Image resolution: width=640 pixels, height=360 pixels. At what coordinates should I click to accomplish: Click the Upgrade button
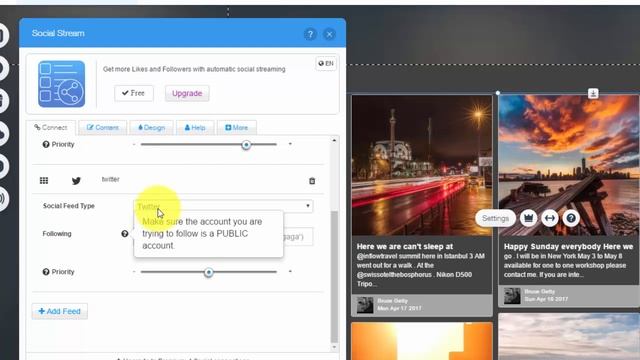coord(187,93)
